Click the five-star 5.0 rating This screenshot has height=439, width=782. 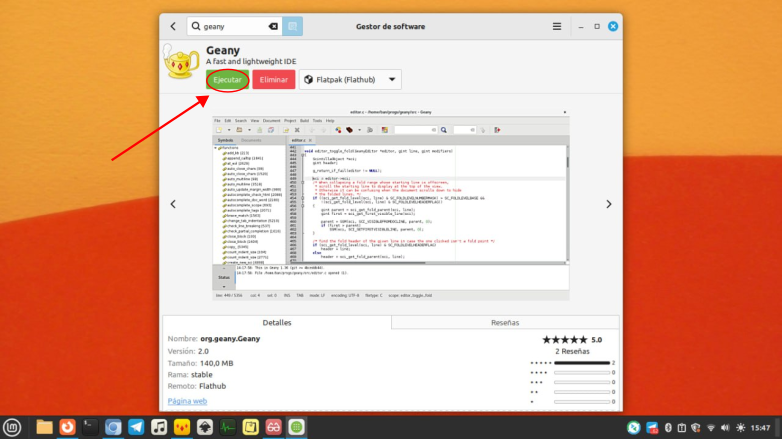[x=572, y=340]
